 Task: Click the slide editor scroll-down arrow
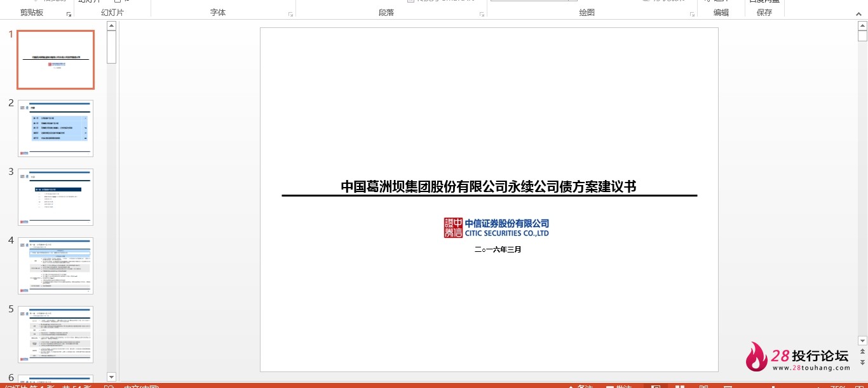pyautogui.click(x=862, y=341)
